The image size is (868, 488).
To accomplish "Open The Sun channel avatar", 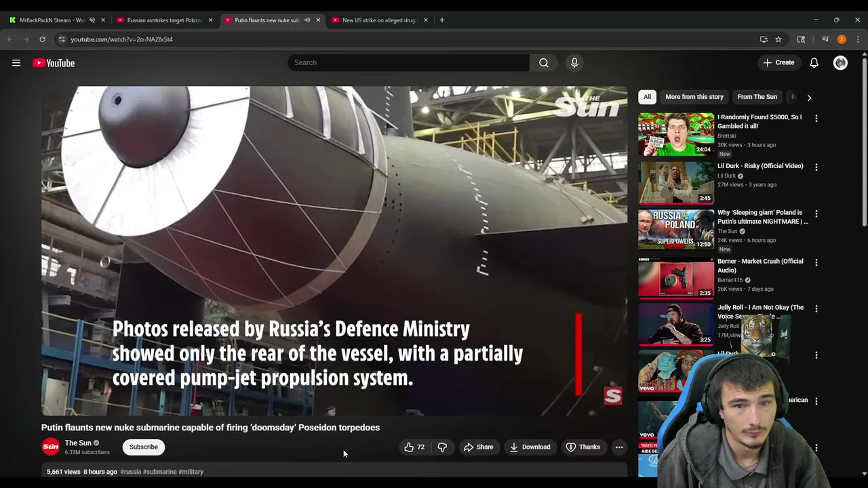I will [x=51, y=447].
